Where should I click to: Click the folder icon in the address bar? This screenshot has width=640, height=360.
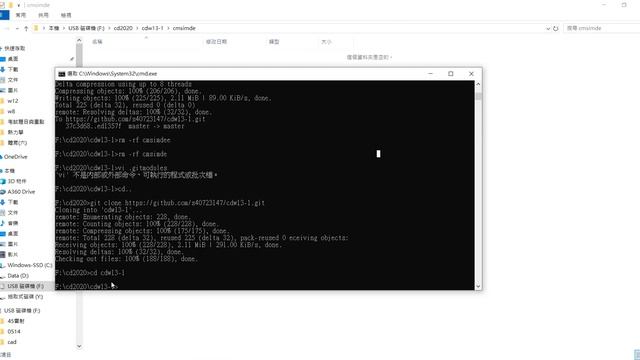pyautogui.click(x=36, y=28)
